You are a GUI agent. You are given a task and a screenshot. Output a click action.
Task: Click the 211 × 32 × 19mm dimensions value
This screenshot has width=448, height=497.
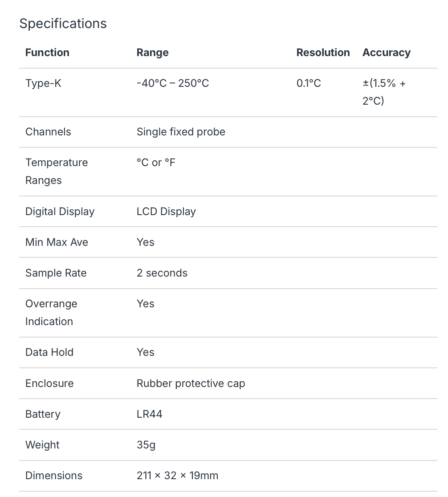[x=177, y=476]
